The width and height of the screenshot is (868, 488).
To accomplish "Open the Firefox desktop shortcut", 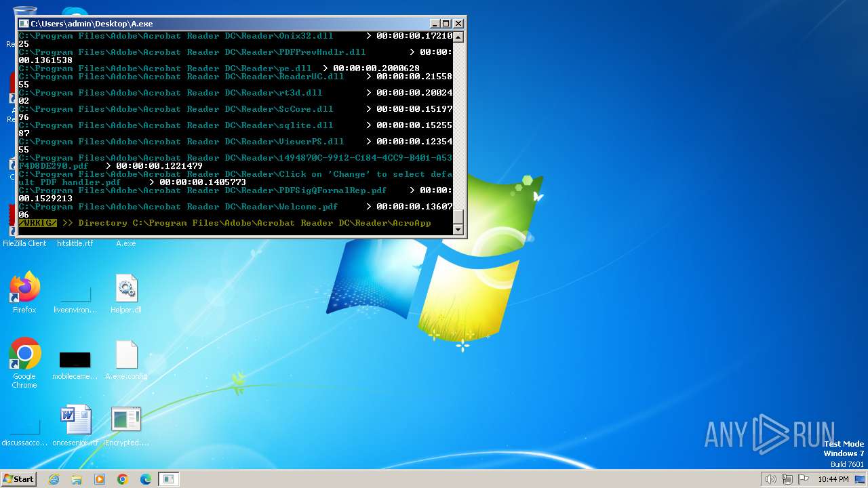I will click(24, 289).
